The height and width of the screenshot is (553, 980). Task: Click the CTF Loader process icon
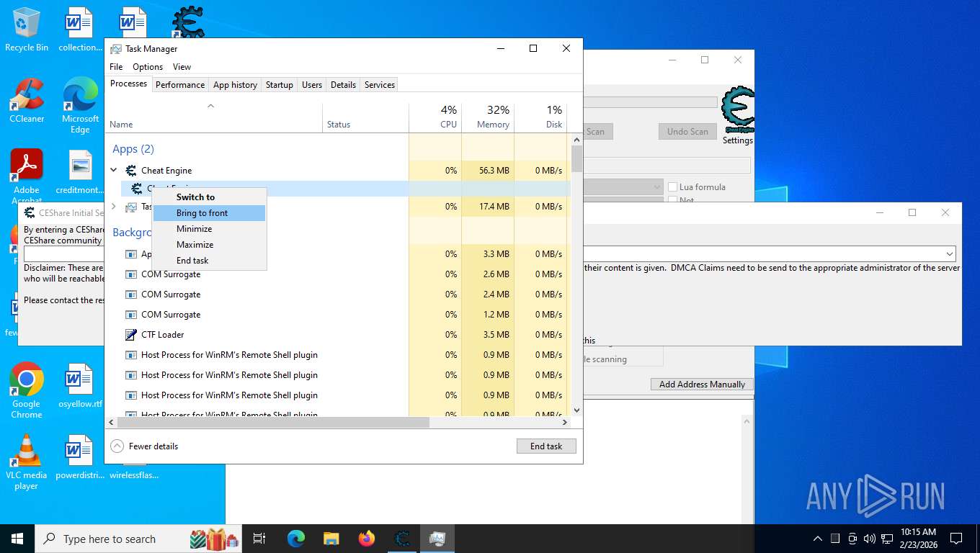pos(131,335)
